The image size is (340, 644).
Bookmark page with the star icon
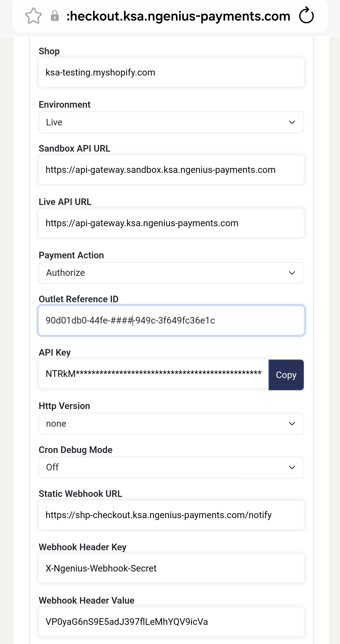34,16
